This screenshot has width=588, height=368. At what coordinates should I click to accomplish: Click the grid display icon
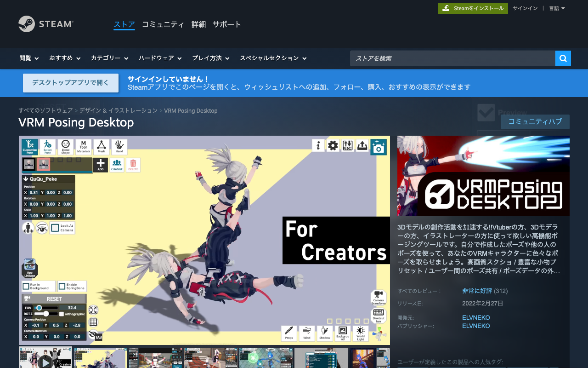point(93,322)
